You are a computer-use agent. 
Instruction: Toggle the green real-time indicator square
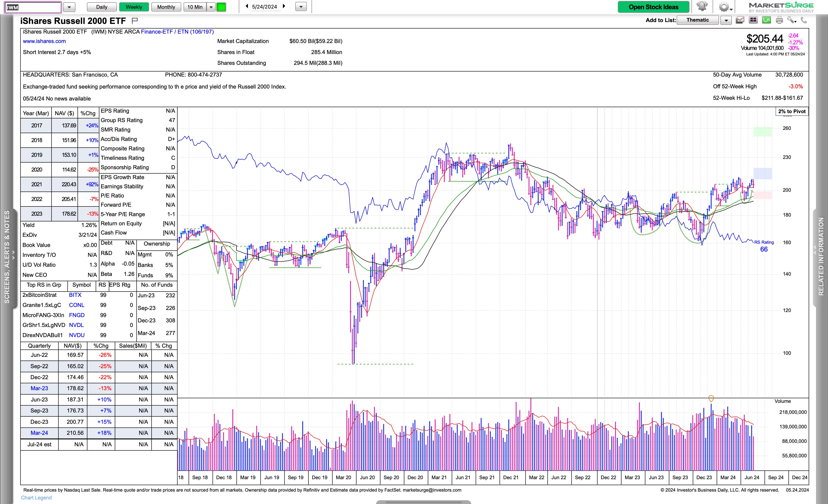[221, 7]
